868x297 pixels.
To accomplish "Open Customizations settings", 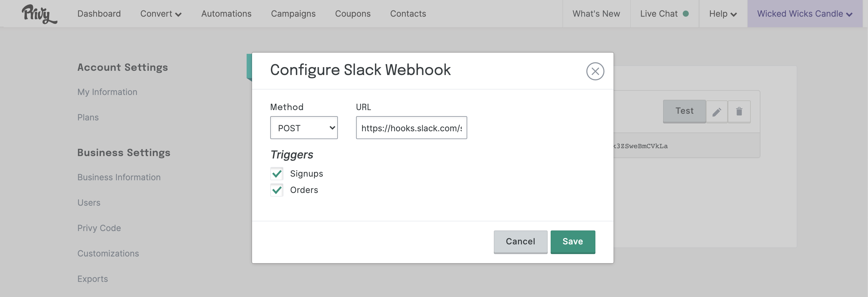I will [x=108, y=253].
